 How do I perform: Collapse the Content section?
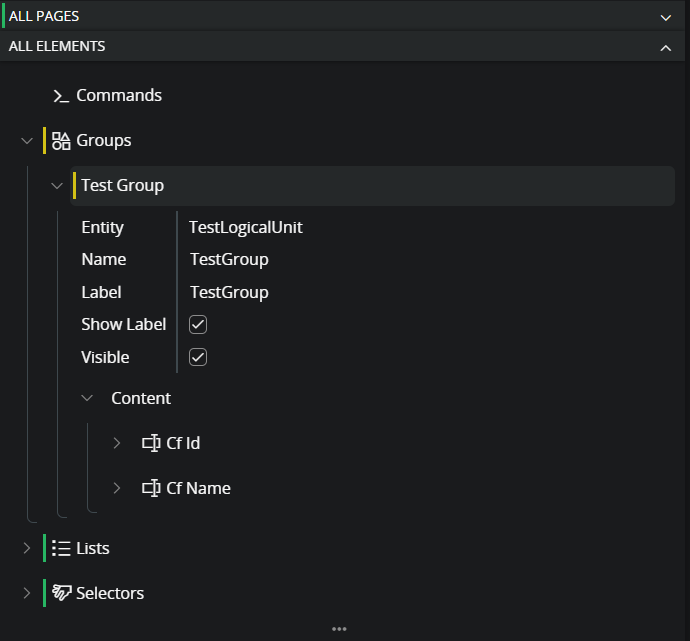coord(87,398)
